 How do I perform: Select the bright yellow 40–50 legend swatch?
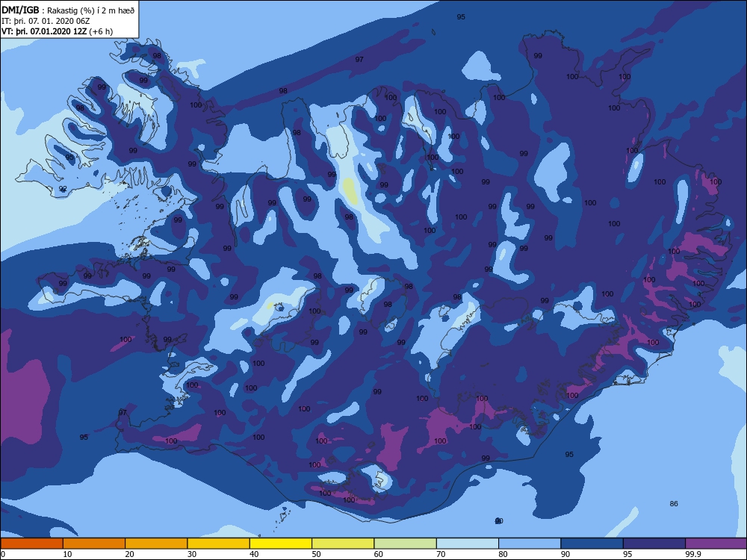click(281, 544)
